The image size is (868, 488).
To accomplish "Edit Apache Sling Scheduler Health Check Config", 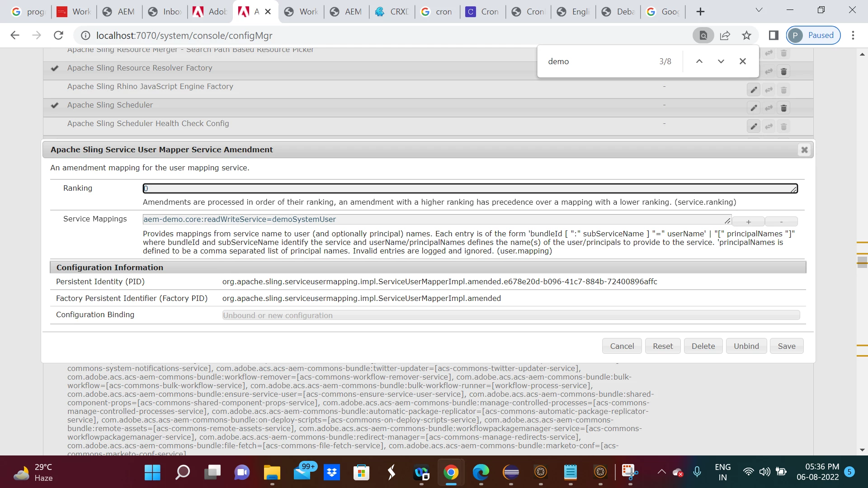I will pyautogui.click(x=754, y=127).
